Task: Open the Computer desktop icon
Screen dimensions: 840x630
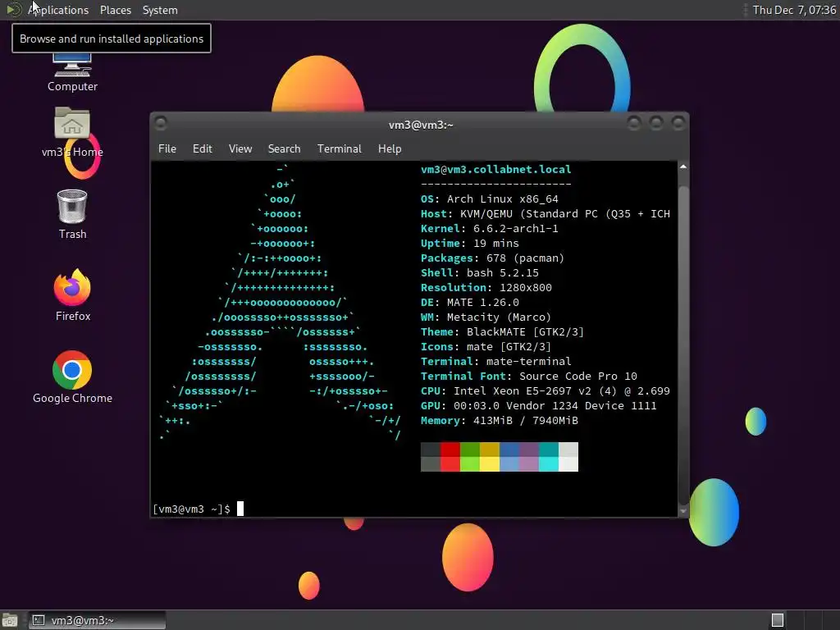Action: [72, 72]
